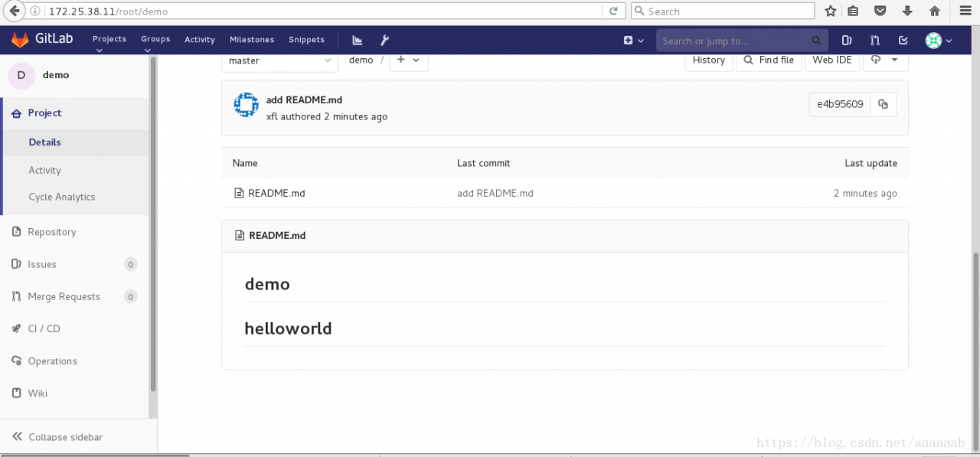The height and width of the screenshot is (457, 980).
Task: Open the add README.md commit title link
Action: [304, 100]
